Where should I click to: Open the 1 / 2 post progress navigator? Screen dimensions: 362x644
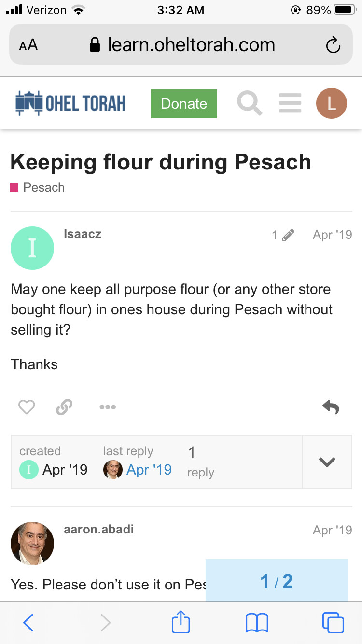click(x=276, y=581)
